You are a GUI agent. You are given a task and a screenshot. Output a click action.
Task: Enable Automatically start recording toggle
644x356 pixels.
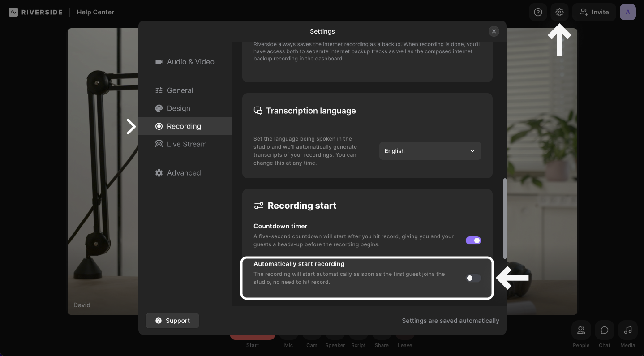(473, 278)
